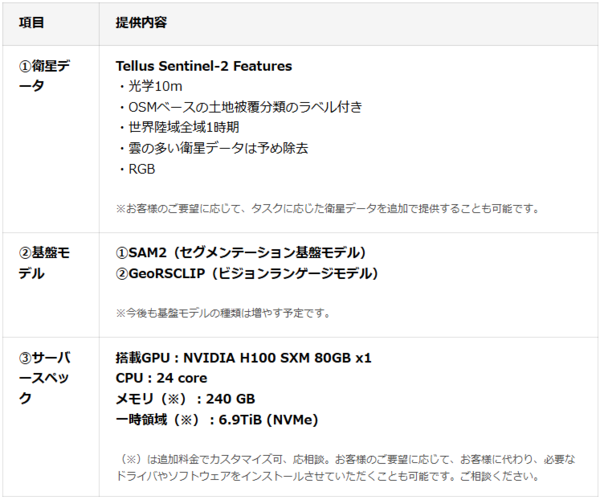Click the 搭載GPU NVIDIA H100 line
The image size is (600, 500).
tap(244, 357)
